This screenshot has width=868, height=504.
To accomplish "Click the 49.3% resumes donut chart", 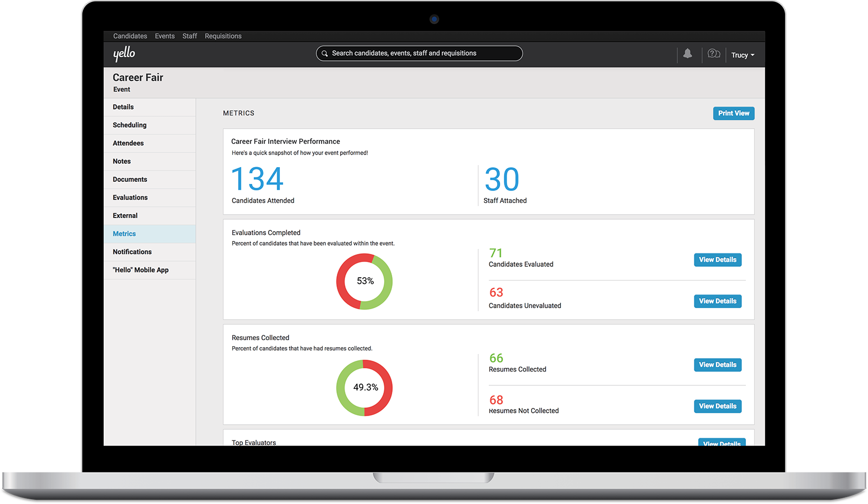I will click(365, 388).
